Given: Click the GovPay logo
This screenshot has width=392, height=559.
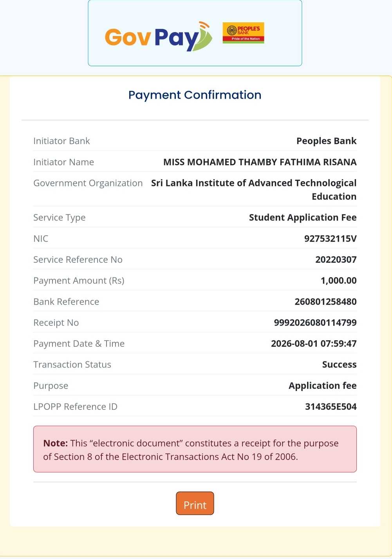Looking at the screenshot, I should [x=159, y=36].
